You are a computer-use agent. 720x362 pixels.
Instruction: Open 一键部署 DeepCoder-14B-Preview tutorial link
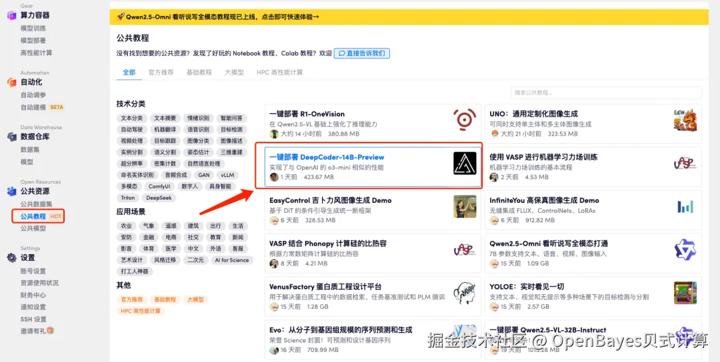pyautogui.click(x=326, y=157)
